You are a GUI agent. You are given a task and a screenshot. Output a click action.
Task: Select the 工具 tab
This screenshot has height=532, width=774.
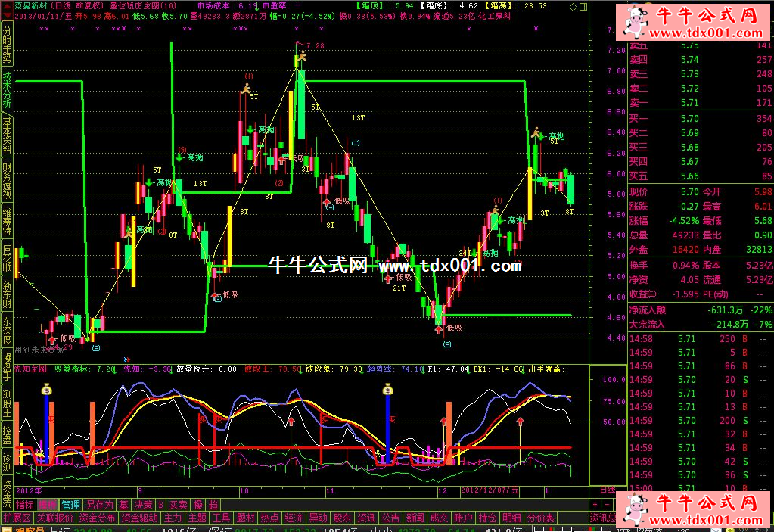[x=221, y=518]
